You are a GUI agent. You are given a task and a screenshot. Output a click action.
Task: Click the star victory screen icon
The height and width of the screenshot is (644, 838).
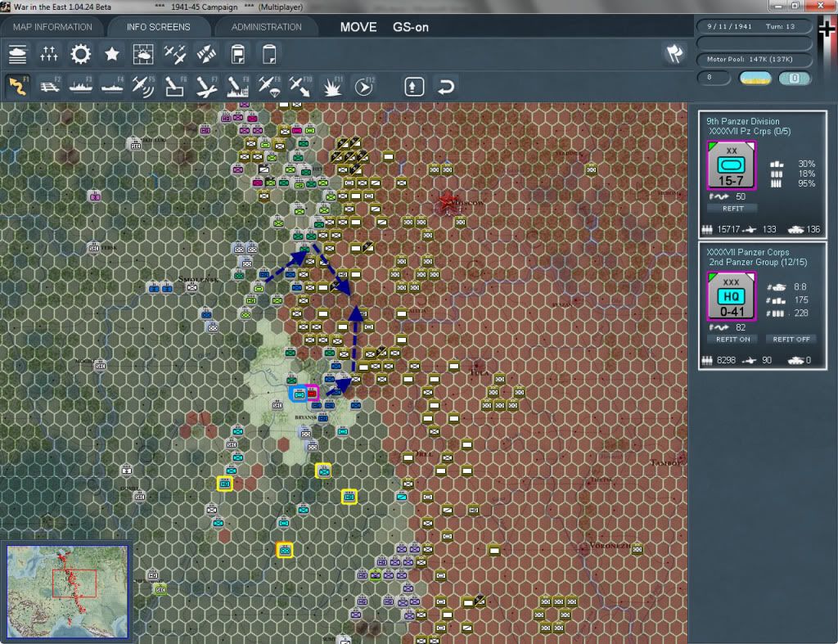point(111,54)
